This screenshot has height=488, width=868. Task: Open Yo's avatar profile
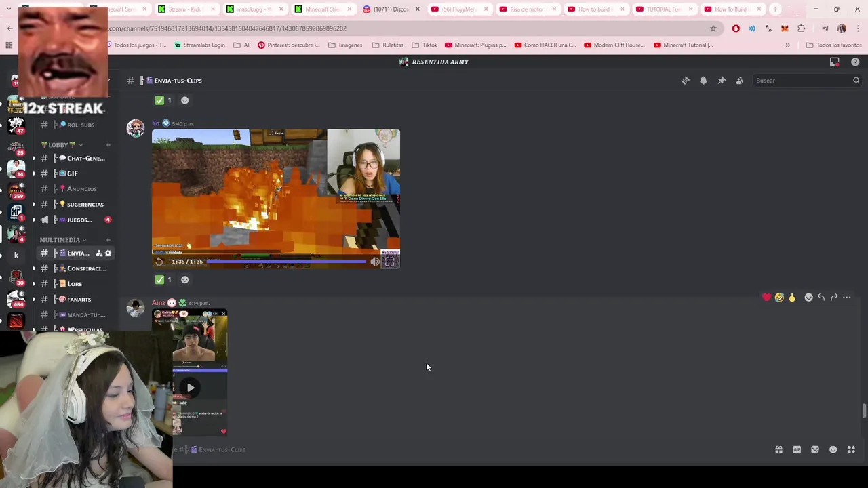pyautogui.click(x=136, y=128)
